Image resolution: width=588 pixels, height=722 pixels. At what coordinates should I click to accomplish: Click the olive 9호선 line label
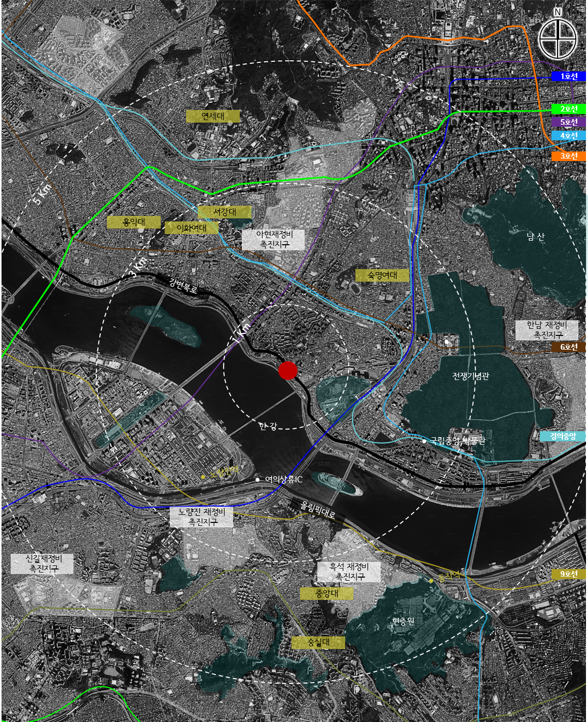[x=568, y=574]
